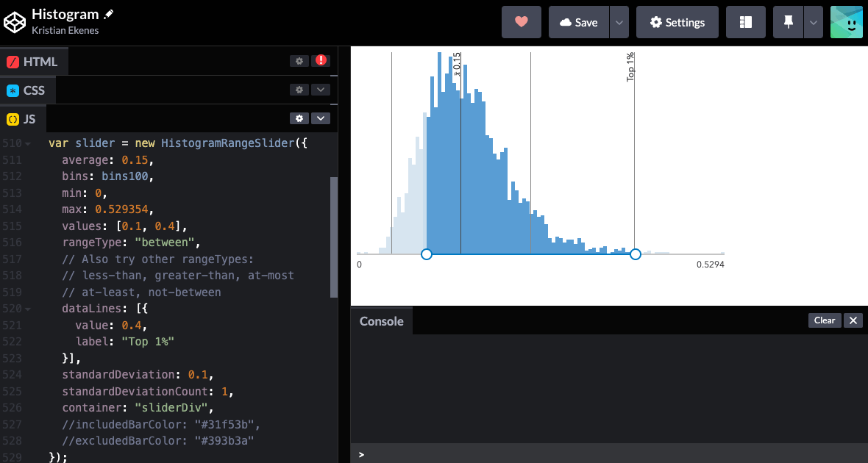The image size is (868, 463).
Task: Click the Change View layout icon
Action: 745,22
